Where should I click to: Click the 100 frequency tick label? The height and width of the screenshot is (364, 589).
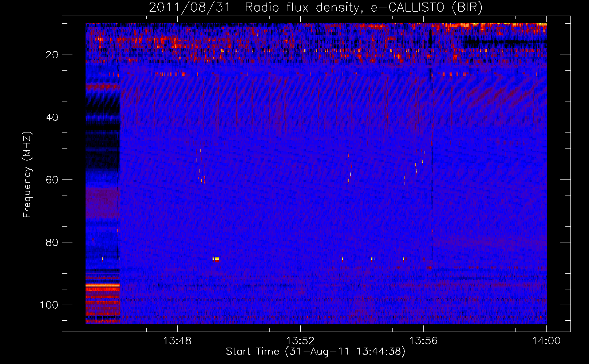50,305
